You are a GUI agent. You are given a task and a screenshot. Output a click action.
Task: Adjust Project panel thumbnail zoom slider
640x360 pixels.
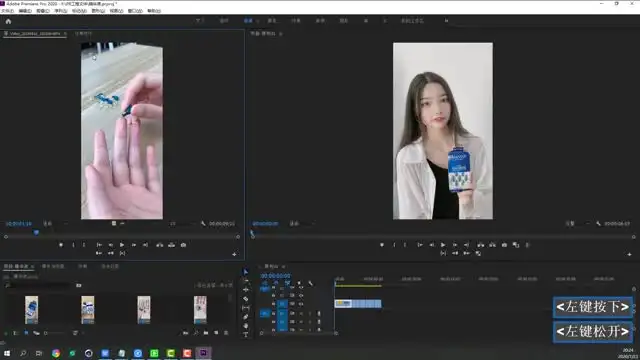[x=55, y=333]
